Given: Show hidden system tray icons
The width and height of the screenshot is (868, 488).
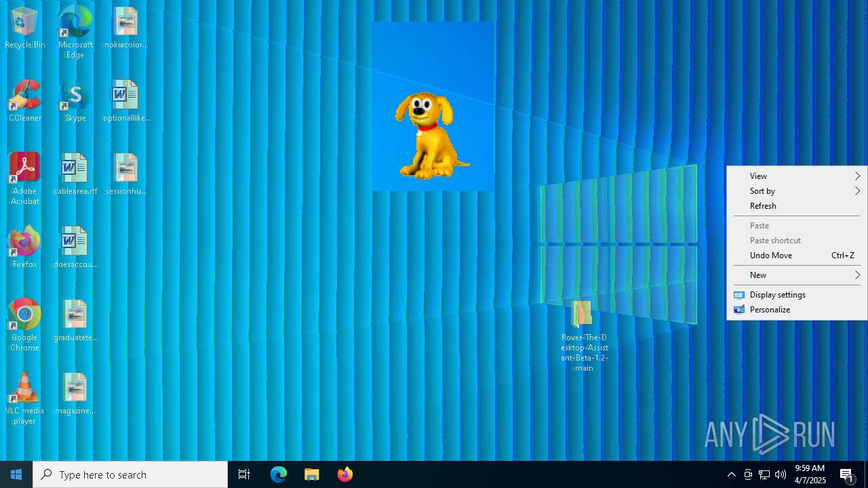Looking at the screenshot, I should click(732, 474).
